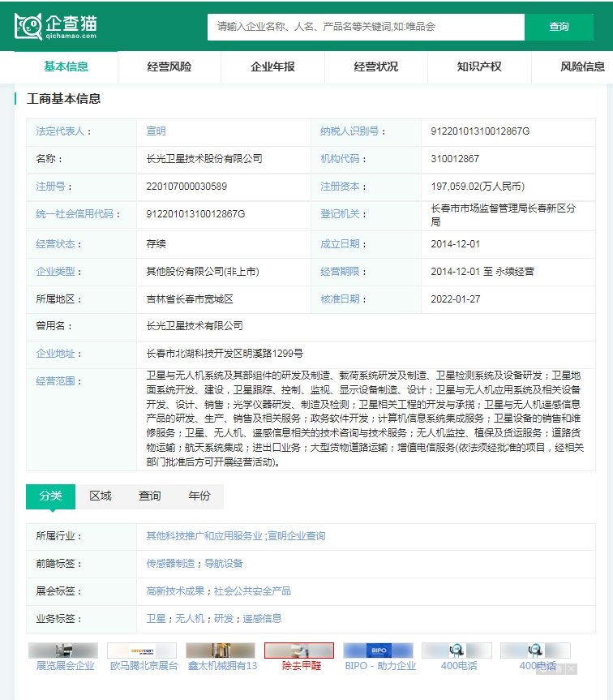This screenshot has height=700, width=613.
Task: Click the 鑫太机械拥有13 ad thumbnail
Action: click(x=221, y=651)
